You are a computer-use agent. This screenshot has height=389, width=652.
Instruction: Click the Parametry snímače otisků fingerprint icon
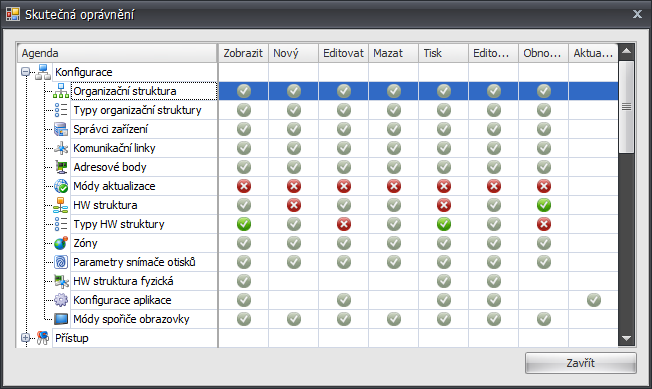click(x=61, y=262)
